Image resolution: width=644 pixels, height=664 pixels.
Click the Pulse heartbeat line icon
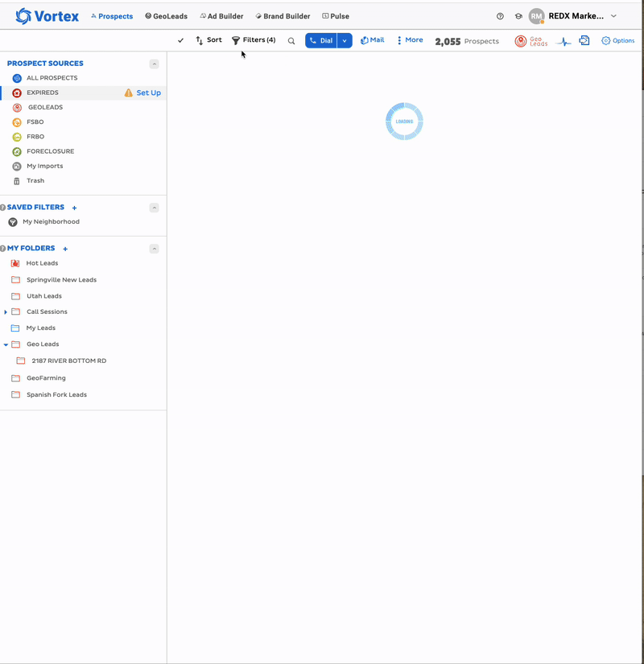563,41
